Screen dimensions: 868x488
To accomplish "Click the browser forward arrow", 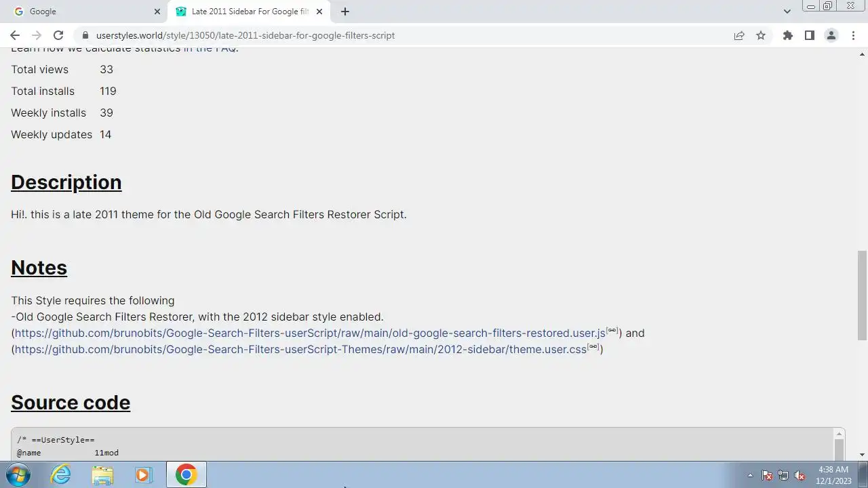I will [37, 35].
